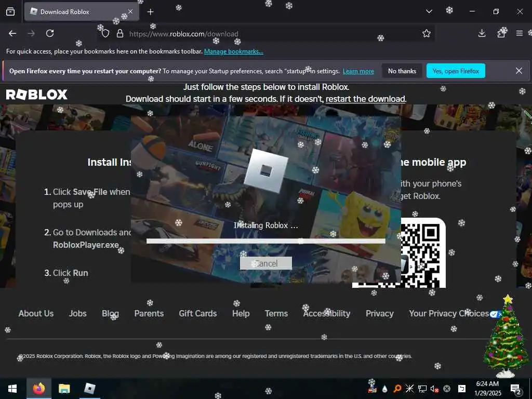This screenshot has width=532, height=399.
Task: Cancel the Roblox installation
Action: [265, 263]
